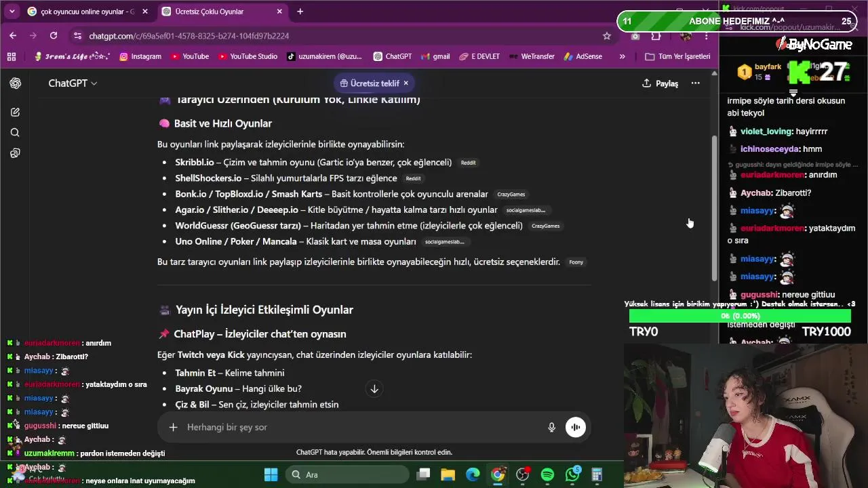Open File Explorer from the taskbar
This screenshot has width=868, height=488.
coord(448,474)
